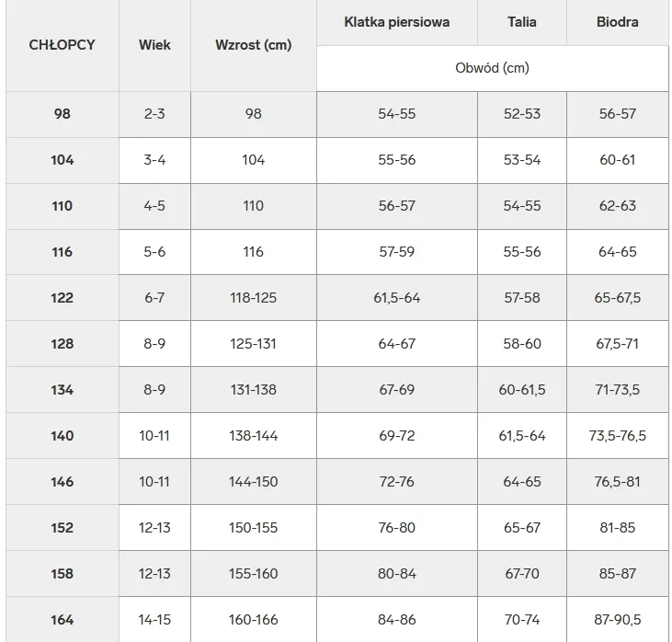Click the Obwód (cm) subheader cell

pyautogui.click(x=492, y=68)
